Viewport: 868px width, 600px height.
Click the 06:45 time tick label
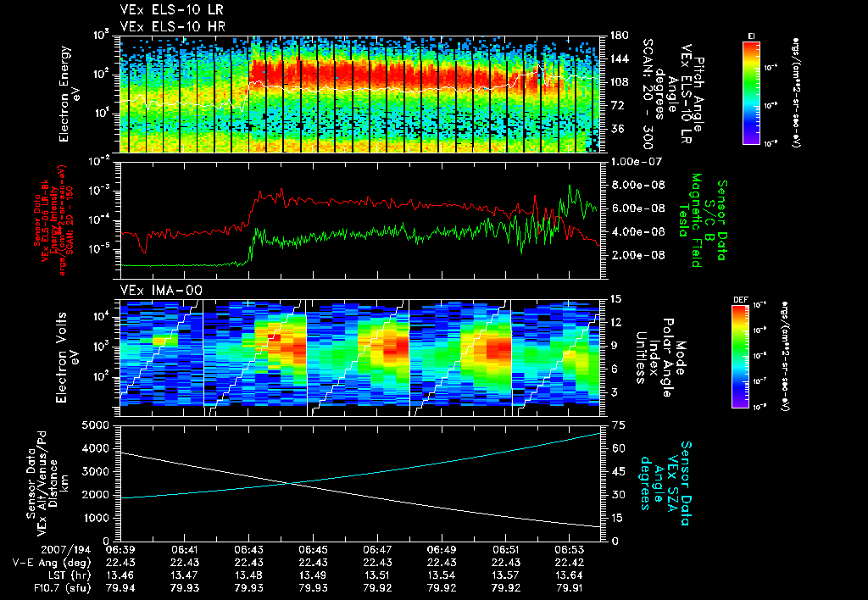tap(313, 550)
